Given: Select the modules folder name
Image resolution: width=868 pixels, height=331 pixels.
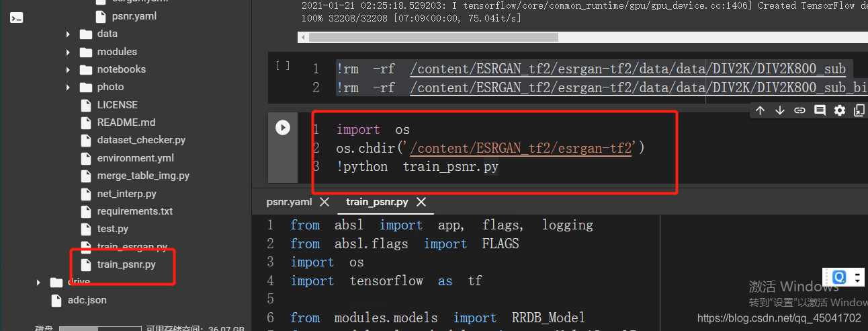Looking at the screenshot, I should [x=117, y=52].
